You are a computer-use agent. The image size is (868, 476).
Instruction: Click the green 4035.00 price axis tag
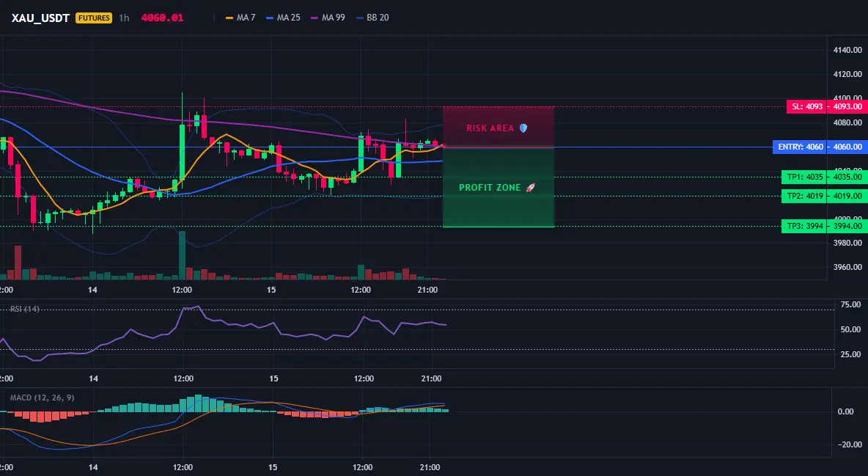(847, 177)
